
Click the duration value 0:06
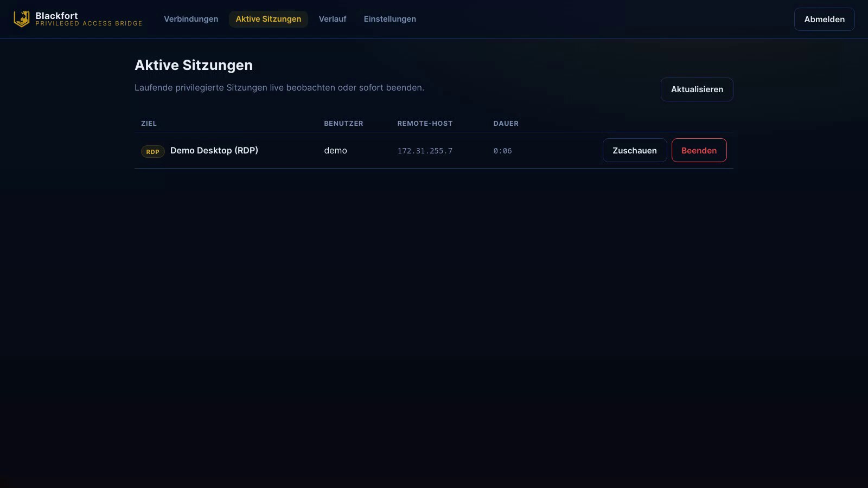(x=503, y=151)
